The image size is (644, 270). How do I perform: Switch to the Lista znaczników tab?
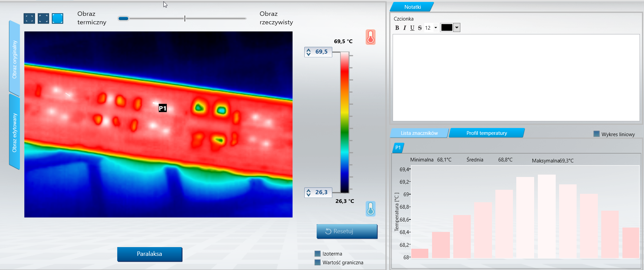point(419,133)
